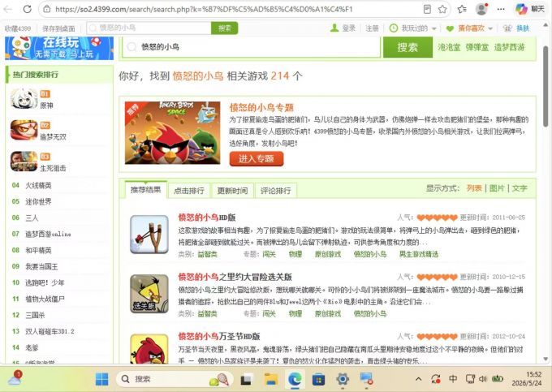Select the 更新时间 tab
Screen dimensions: 552x392
(232, 191)
